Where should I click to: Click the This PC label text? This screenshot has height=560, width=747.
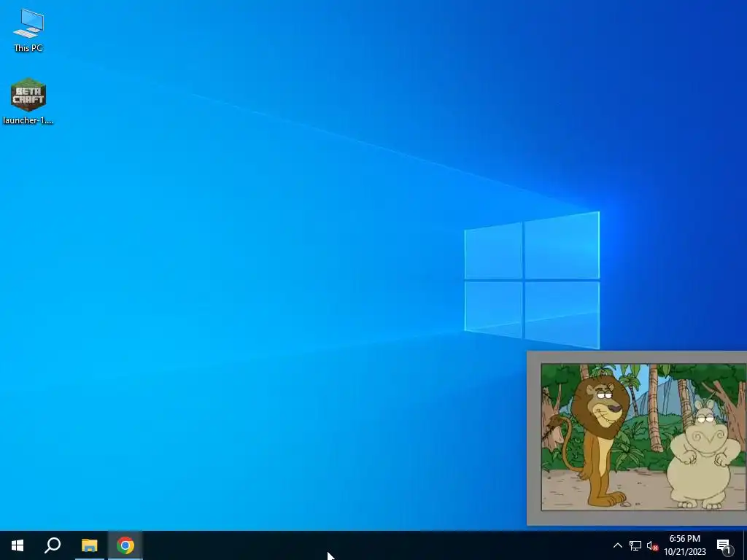coord(28,47)
